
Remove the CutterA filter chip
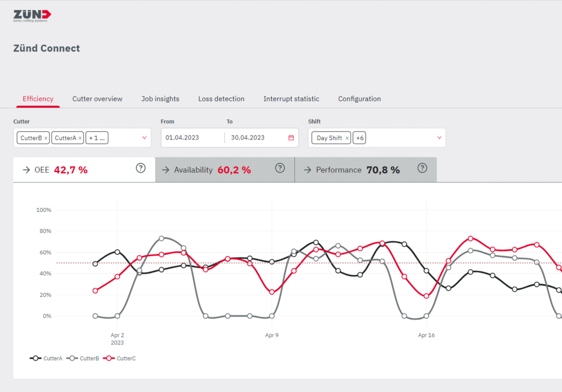[80, 138]
